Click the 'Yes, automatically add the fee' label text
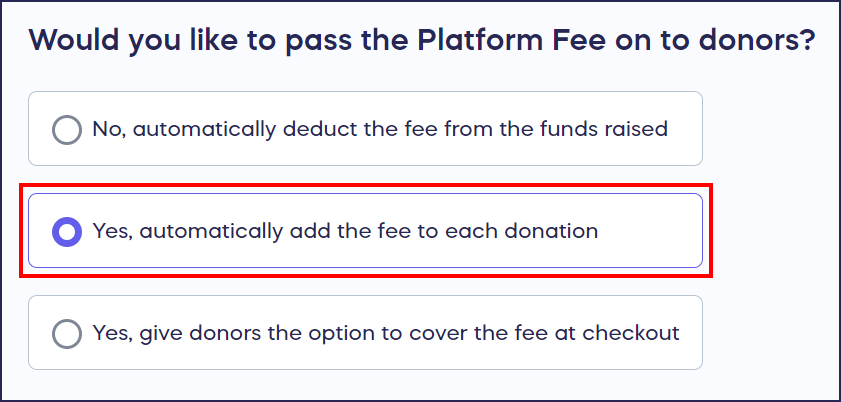Image resolution: width=841 pixels, height=402 pixels. tap(345, 232)
